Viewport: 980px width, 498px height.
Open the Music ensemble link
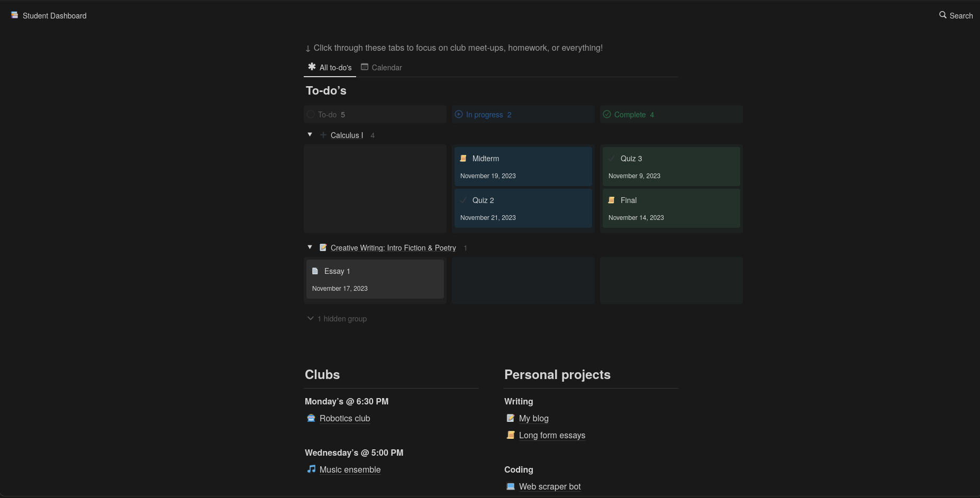coord(350,469)
